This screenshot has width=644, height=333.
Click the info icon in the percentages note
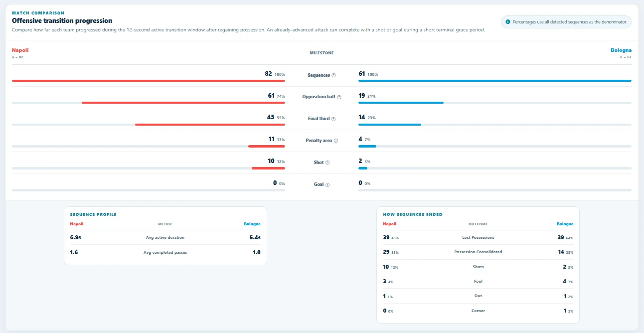coord(508,22)
